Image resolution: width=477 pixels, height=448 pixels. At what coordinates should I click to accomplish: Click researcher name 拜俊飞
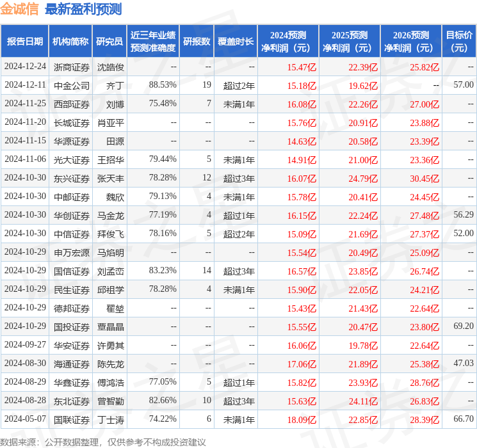(111, 234)
